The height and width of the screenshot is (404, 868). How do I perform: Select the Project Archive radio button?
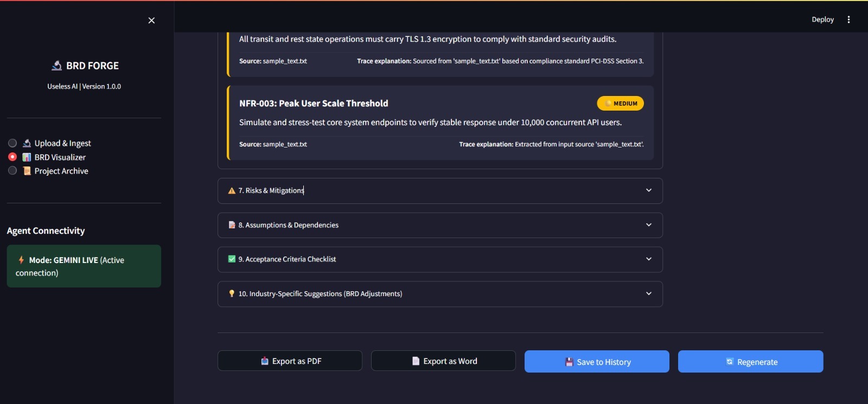(x=12, y=170)
